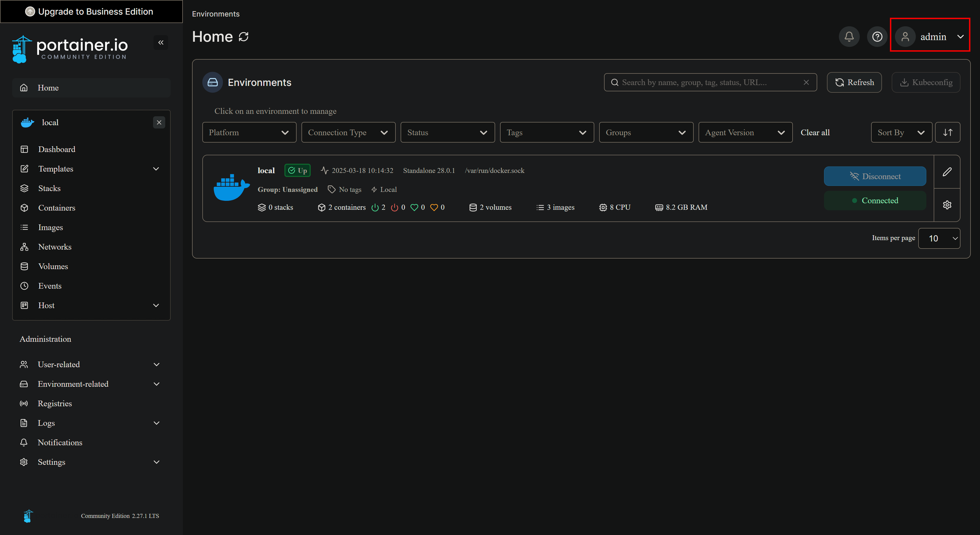
Task: Collapse sidebar with double-chevron icon
Action: [x=161, y=42]
